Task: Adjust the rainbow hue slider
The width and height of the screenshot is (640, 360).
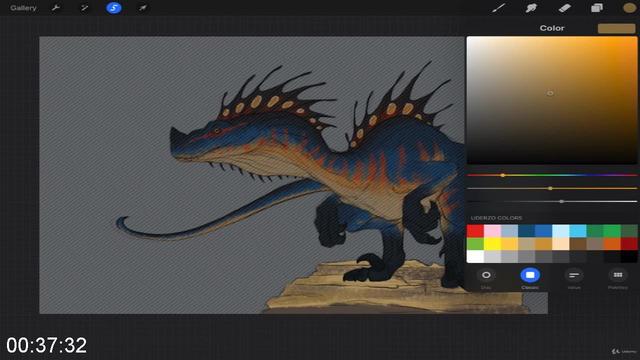Action: point(552,175)
